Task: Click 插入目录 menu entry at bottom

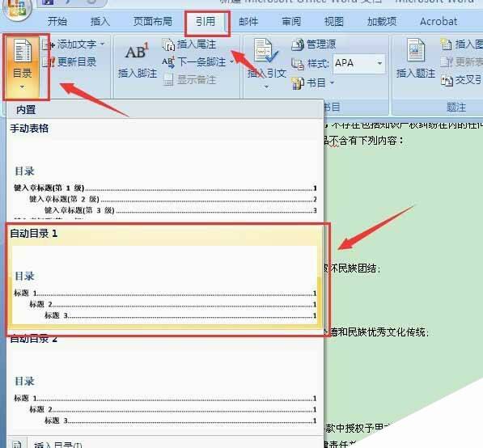Action: click(165, 443)
